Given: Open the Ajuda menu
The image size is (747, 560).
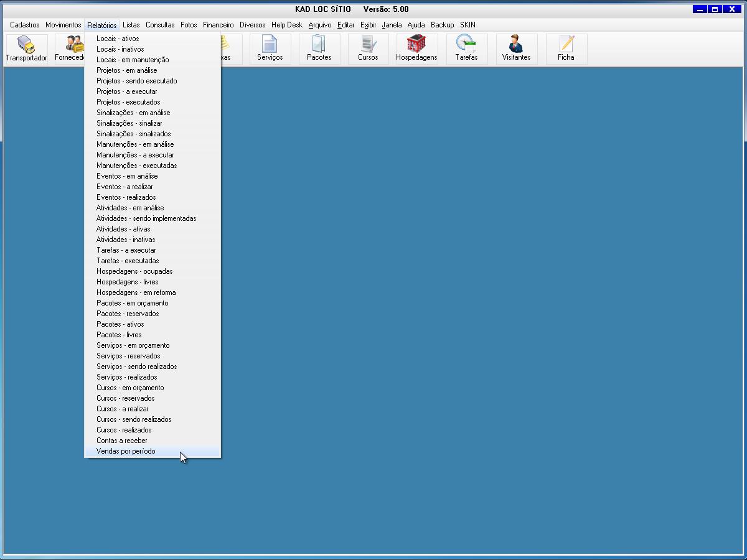Looking at the screenshot, I should tap(416, 25).
